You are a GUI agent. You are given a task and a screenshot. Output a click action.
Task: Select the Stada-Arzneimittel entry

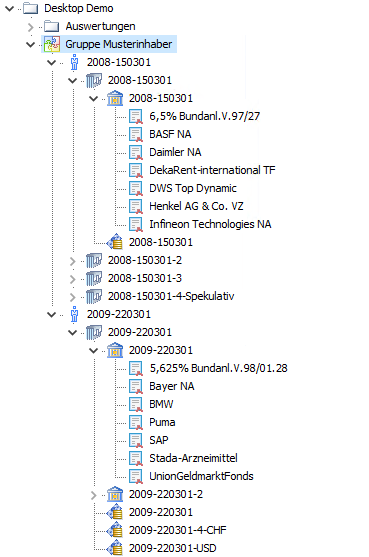(x=193, y=458)
